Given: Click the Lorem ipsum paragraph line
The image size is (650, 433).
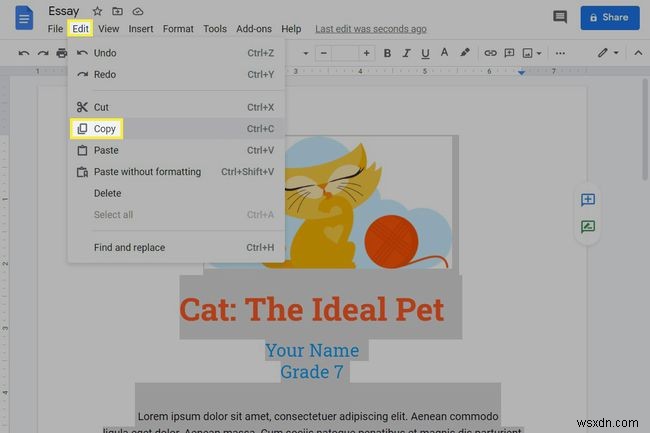Looking at the screenshot, I should pos(318,416).
